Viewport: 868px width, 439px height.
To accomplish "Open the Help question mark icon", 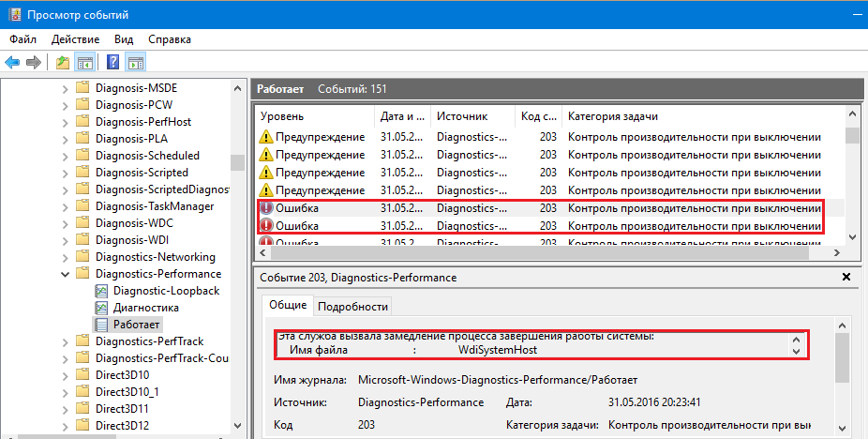I will coord(112,63).
